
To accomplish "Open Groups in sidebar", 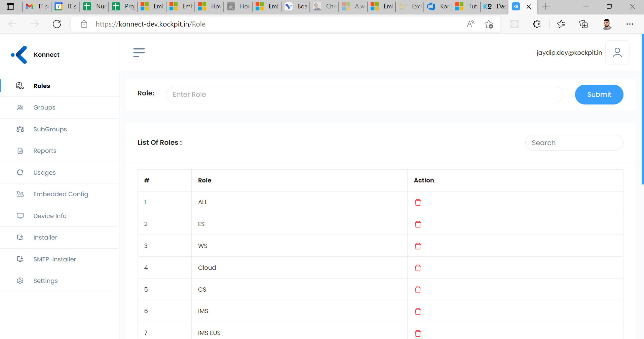I will [x=60, y=108].
